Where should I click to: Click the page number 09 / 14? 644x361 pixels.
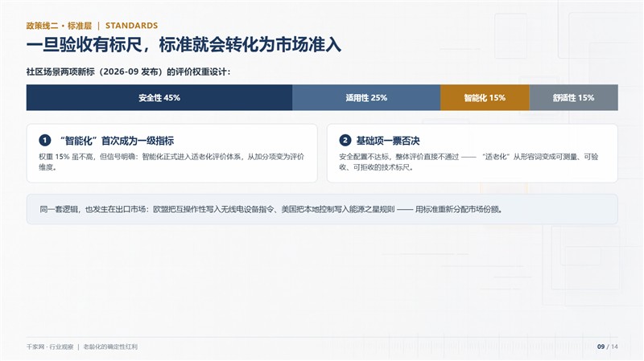(608, 347)
